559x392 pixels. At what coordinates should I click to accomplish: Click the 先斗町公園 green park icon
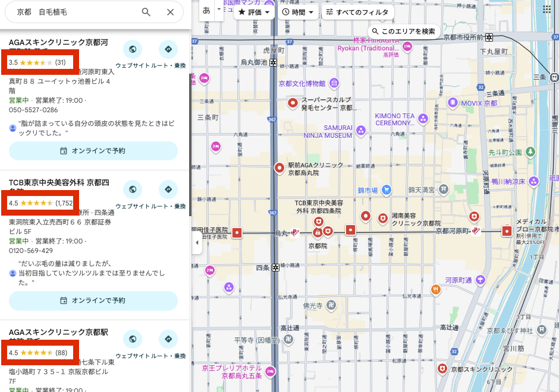[529, 153]
